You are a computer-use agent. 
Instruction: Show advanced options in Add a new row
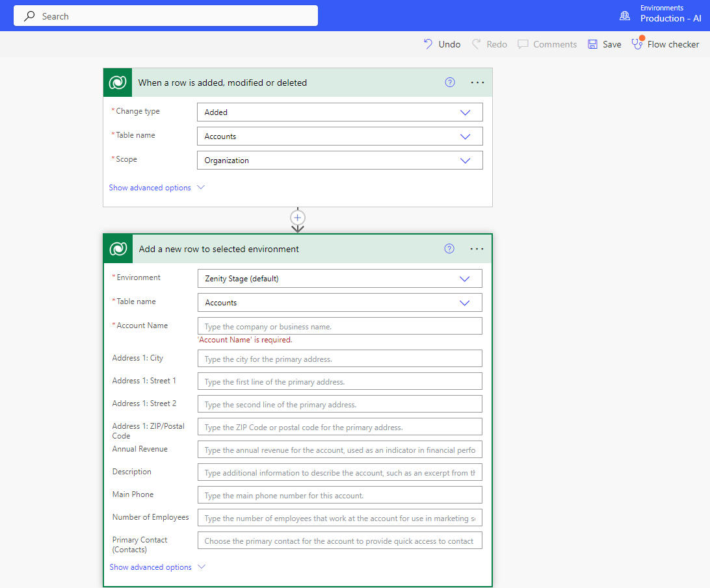click(157, 567)
